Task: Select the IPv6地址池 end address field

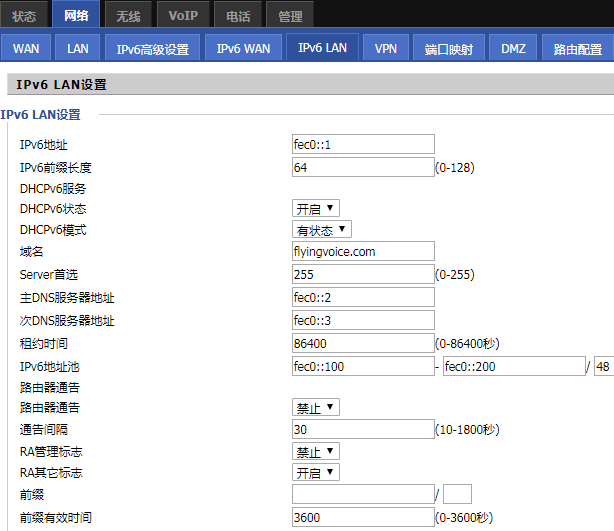Action: (513, 367)
